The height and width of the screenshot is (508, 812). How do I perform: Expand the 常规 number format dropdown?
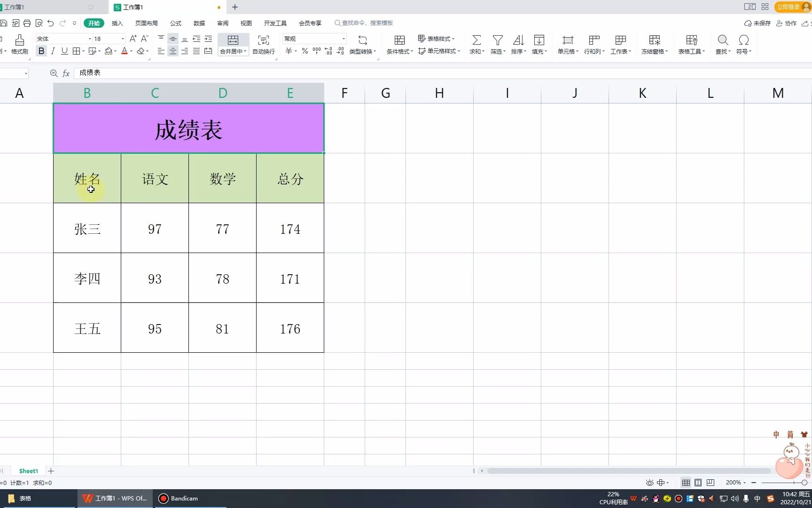(344, 38)
